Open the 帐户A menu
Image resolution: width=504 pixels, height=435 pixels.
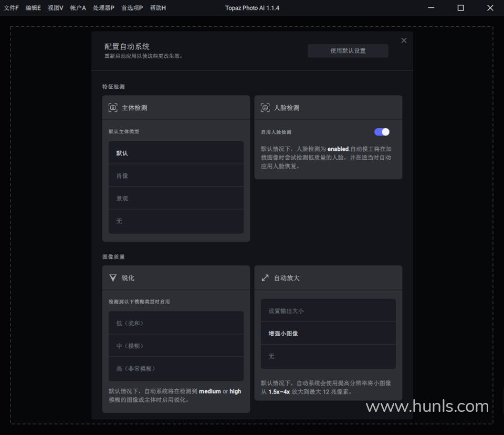(78, 8)
